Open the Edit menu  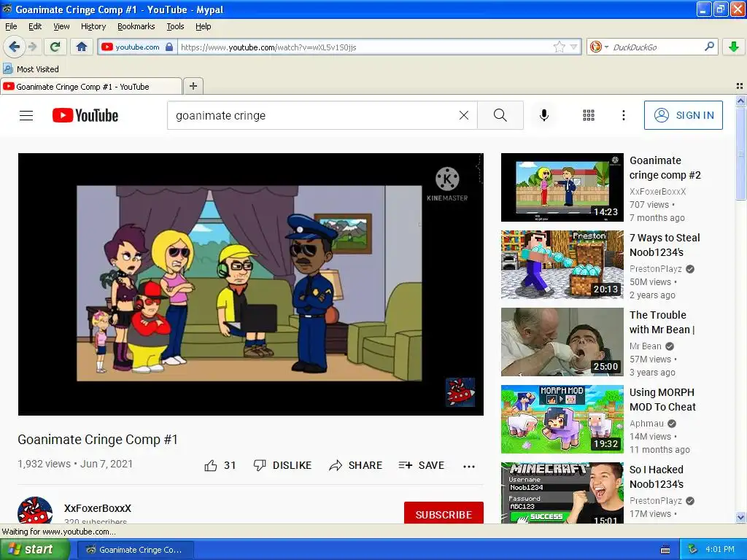click(x=35, y=26)
